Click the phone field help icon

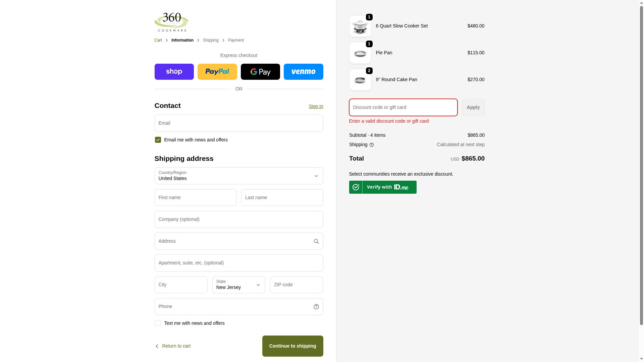(x=316, y=307)
